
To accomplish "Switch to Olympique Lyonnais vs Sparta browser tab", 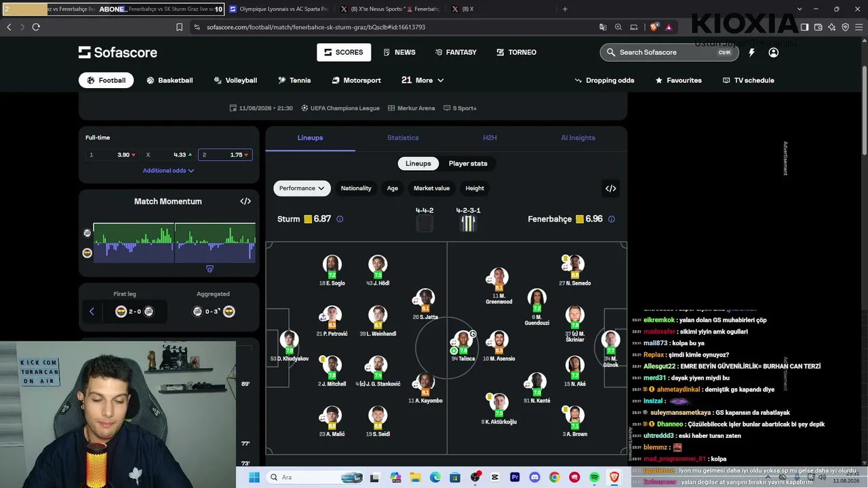I will (279, 9).
